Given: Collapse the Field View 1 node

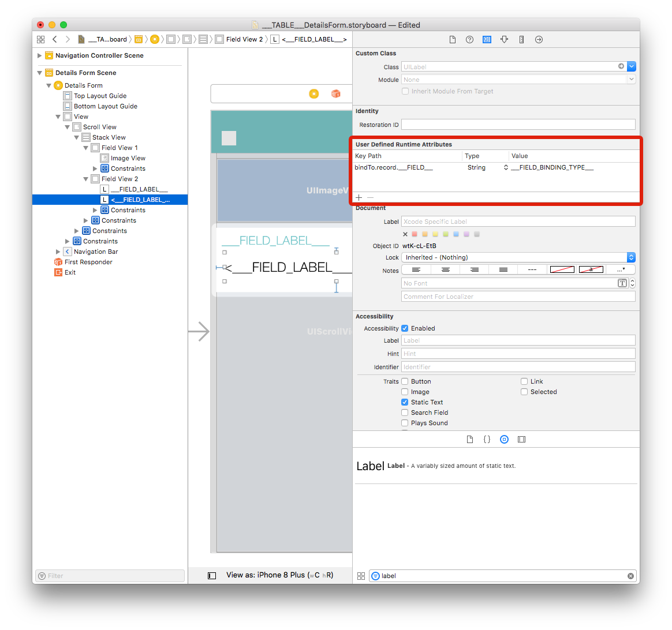Looking at the screenshot, I should tap(85, 148).
